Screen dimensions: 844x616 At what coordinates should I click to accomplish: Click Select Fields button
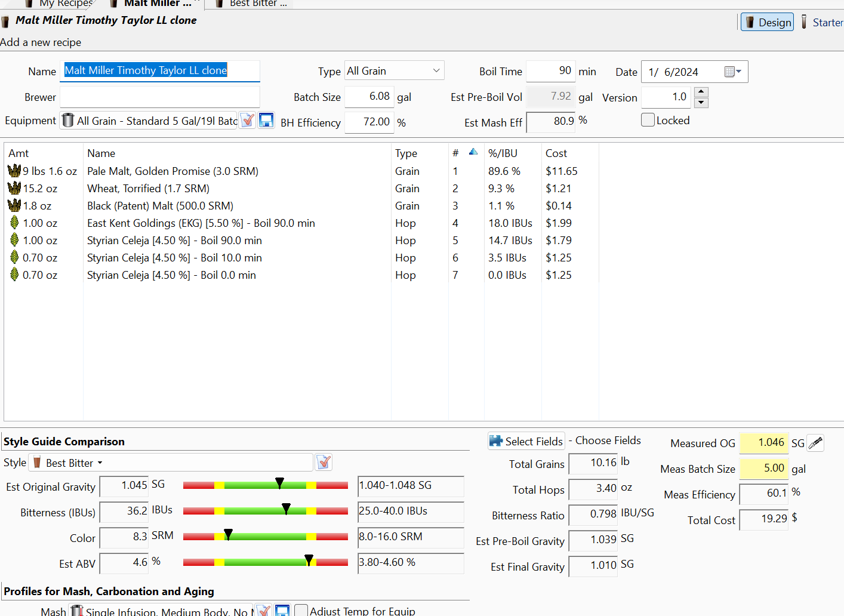(x=526, y=441)
